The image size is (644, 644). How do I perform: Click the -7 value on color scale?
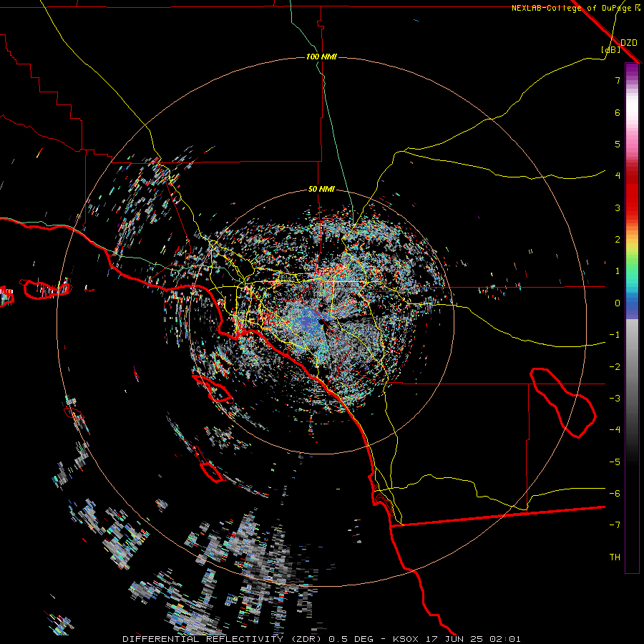[615, 525]
